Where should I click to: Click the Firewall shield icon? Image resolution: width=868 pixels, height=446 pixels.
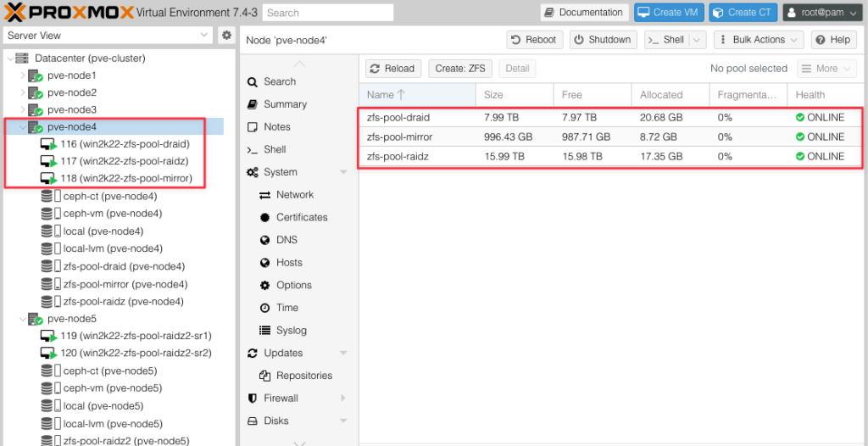(253, 399)
